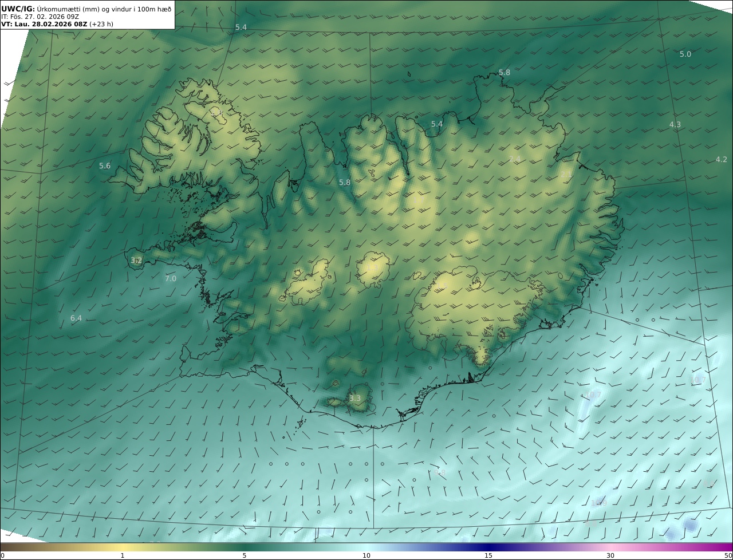
Task: Click the 2.4 value in northeast Iceland
Action: coord(515,159)
